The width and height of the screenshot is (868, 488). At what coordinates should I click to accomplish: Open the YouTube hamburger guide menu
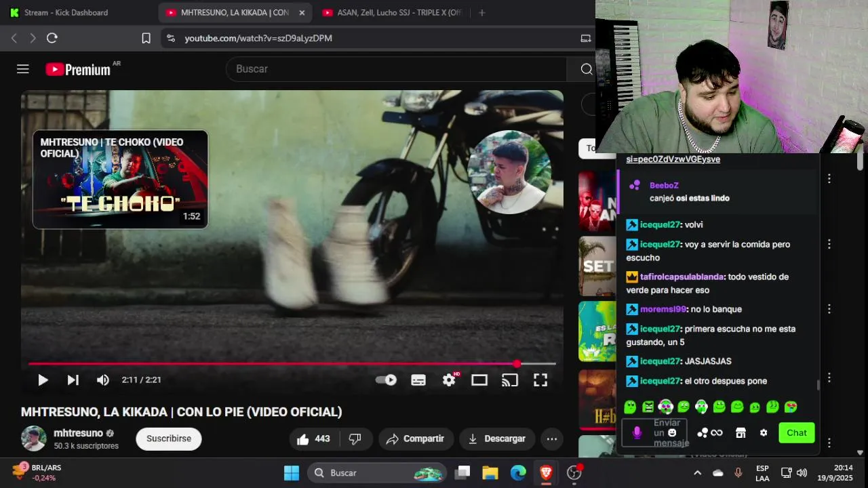[23, 69]
